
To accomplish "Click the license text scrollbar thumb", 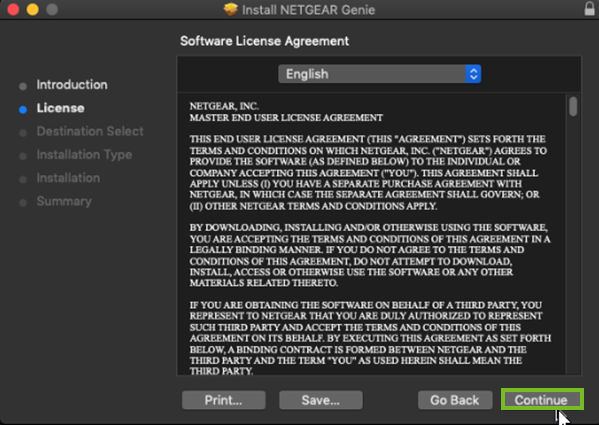I will [x=573, y=106].
